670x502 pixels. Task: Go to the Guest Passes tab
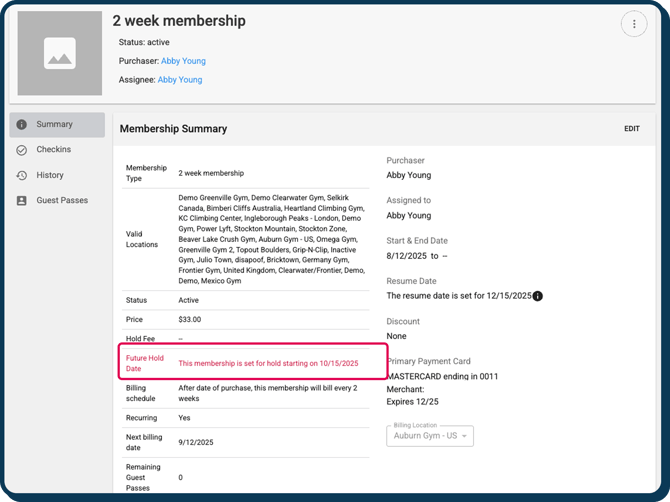coord(62,200)
